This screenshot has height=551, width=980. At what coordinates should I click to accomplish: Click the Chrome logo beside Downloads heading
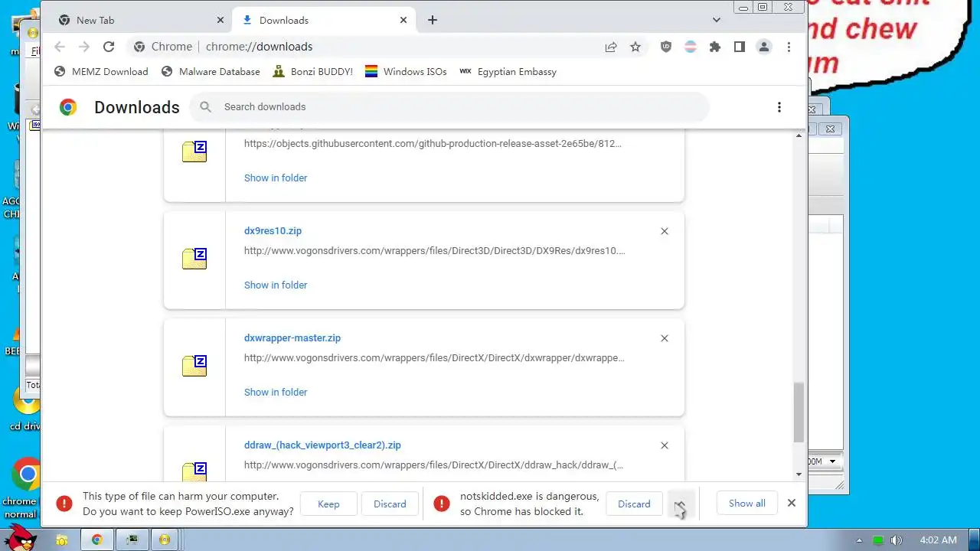click(x=68, y=107)
